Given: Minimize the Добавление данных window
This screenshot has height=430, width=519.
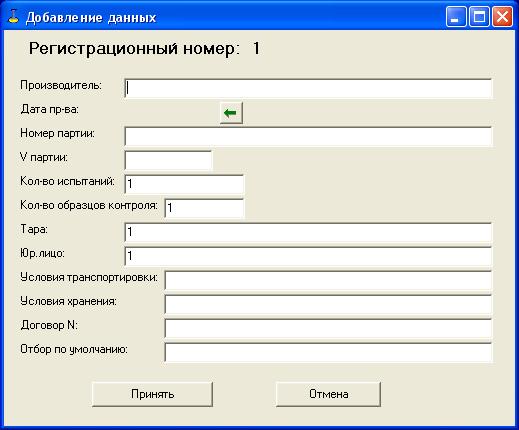Looking at the screenshot, I should pos(456,16).
